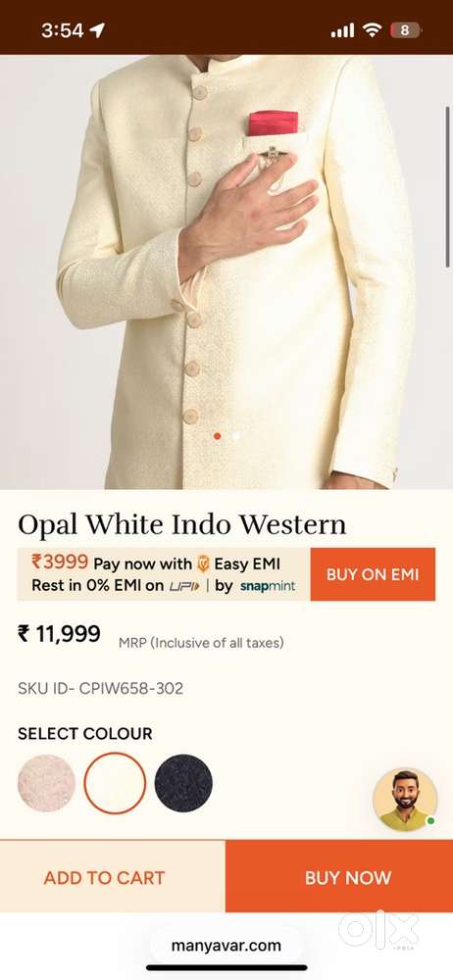Tap the Easy EMI shield icon
Viewport: 453px width, 980px height.
[203, 564]
